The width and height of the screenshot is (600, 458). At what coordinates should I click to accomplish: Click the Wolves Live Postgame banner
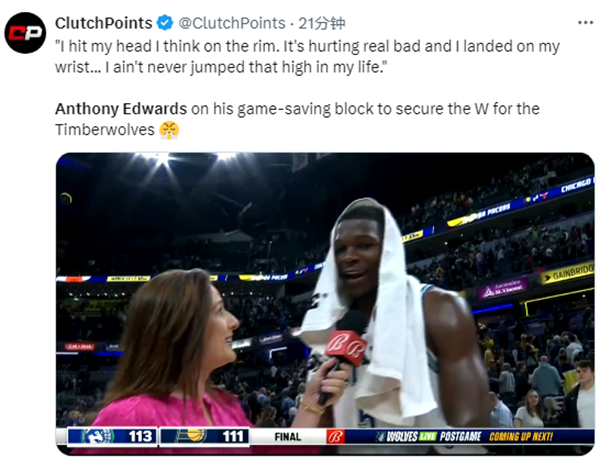click(x=429, y=437)
